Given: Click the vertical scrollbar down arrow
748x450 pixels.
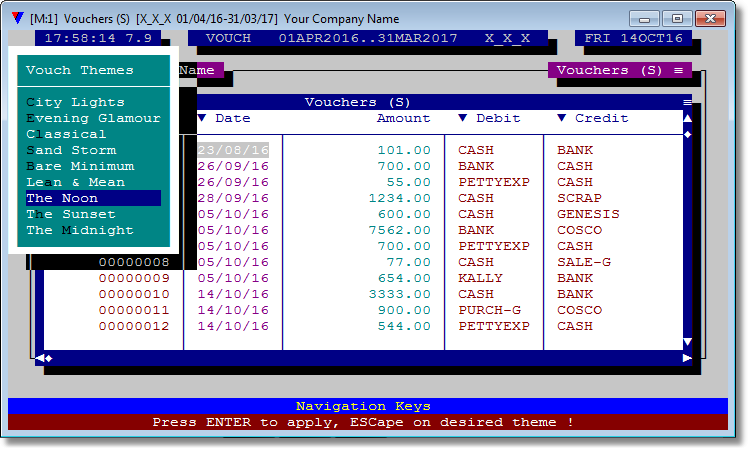Looking at the screenshot, I should 687,342.
